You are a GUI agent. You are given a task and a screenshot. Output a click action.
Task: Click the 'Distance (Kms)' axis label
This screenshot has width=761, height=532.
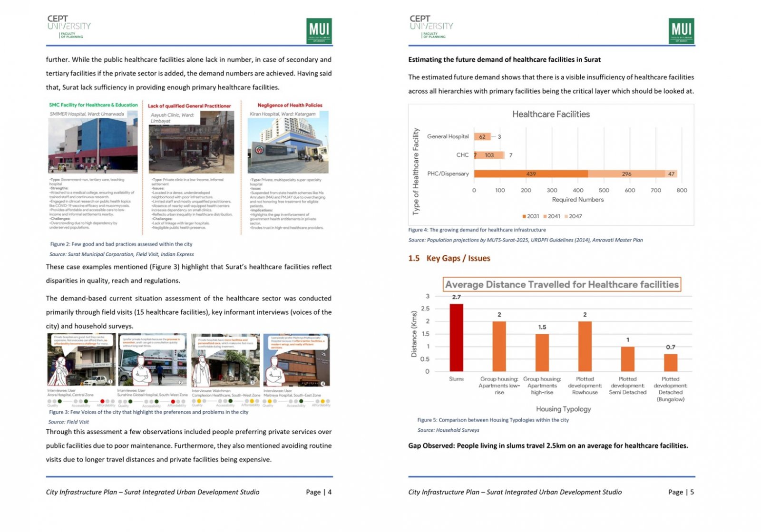coord(414,334)
